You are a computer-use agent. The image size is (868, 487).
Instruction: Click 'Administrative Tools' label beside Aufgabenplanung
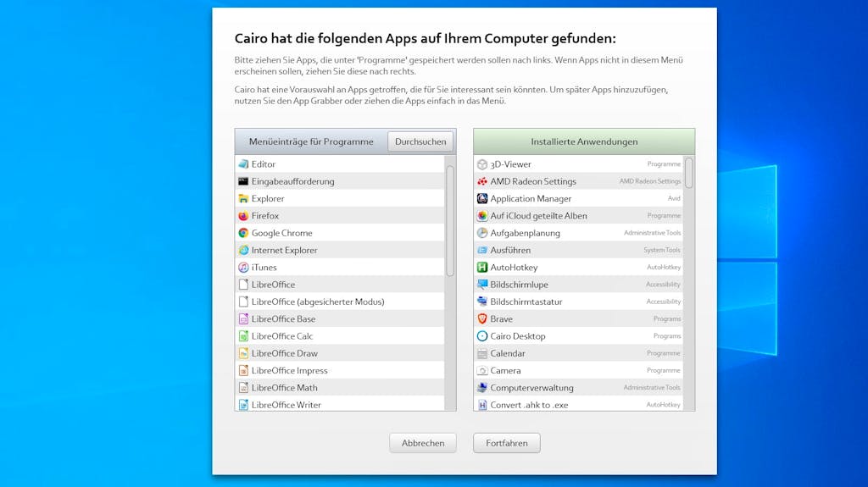(652, 233)
